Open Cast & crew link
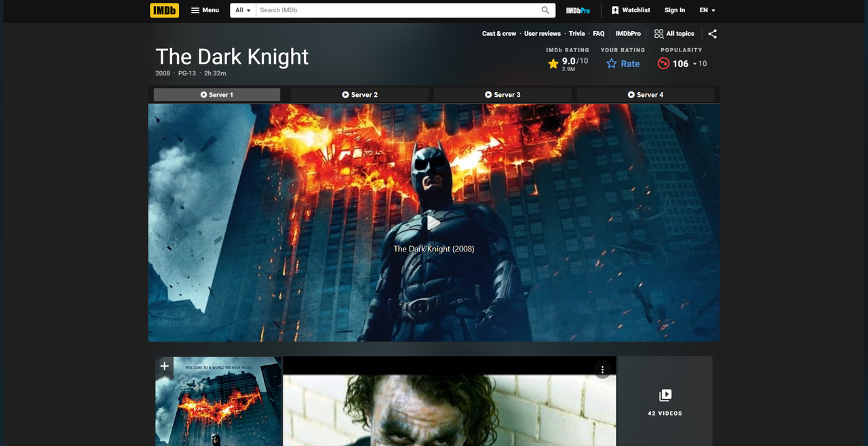Viewport: 868px width, 446px height. [x=499, y=34]
